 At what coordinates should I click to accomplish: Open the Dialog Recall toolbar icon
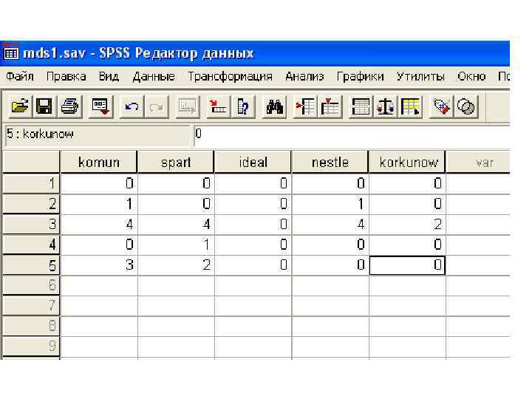[100, 106]
